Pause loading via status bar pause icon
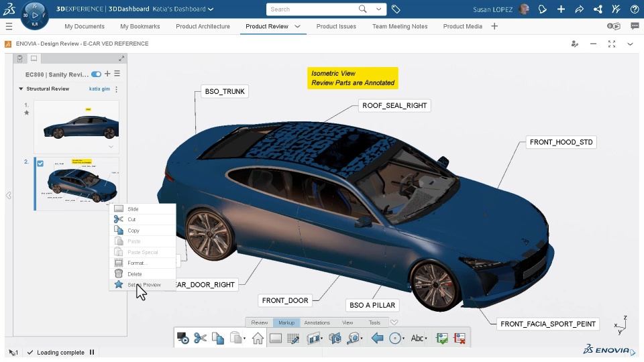 [x=92, y=352]
